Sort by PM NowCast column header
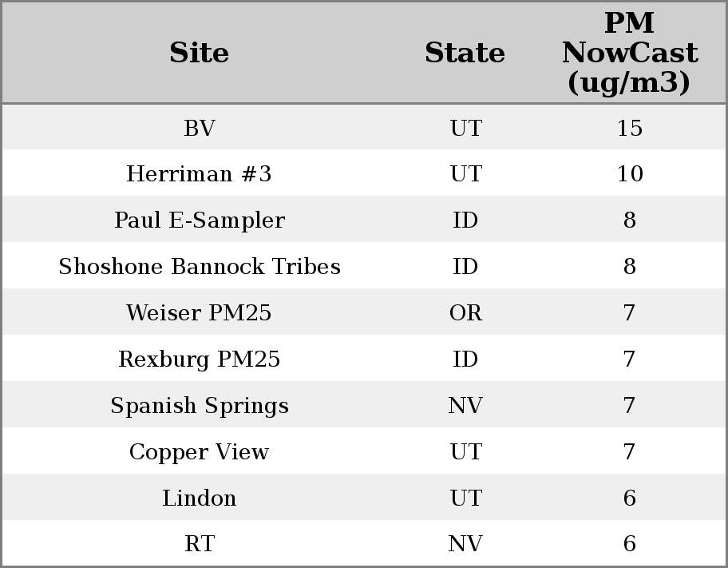This screenshot has height=568, width=728. (x=629, y=54)
